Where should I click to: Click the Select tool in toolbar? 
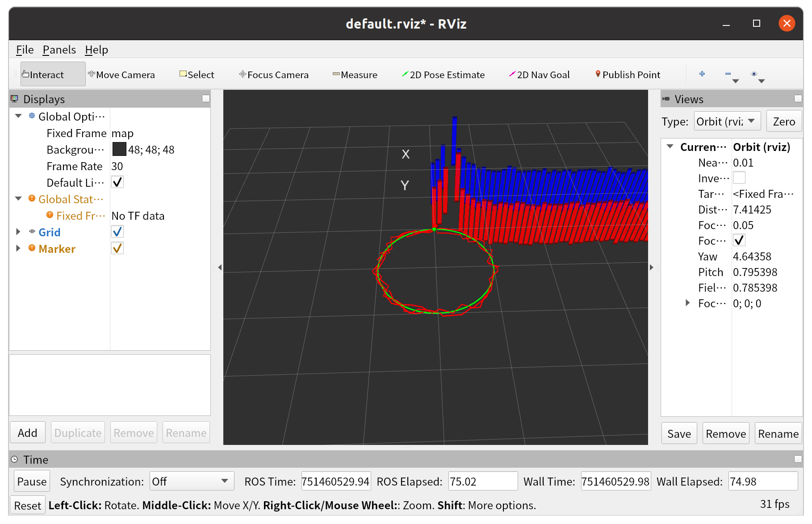pos(197,75)
